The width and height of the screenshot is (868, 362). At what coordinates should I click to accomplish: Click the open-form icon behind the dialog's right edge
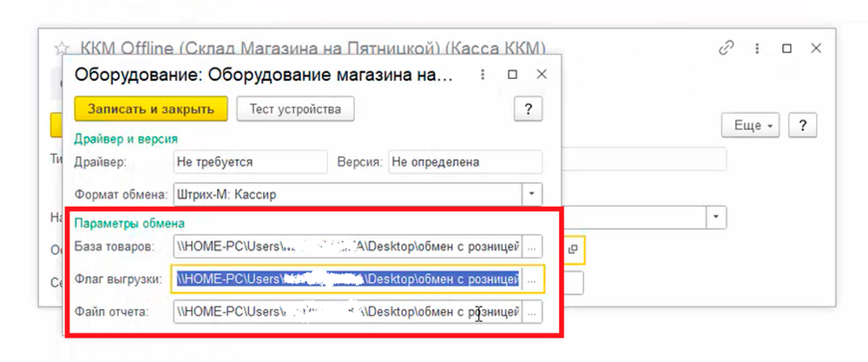coord(573,249)
